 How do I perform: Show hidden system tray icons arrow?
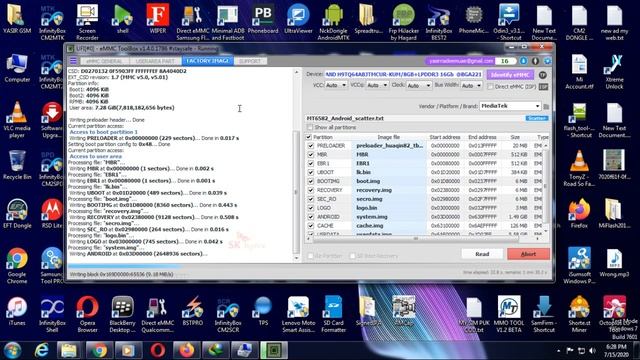559,351
